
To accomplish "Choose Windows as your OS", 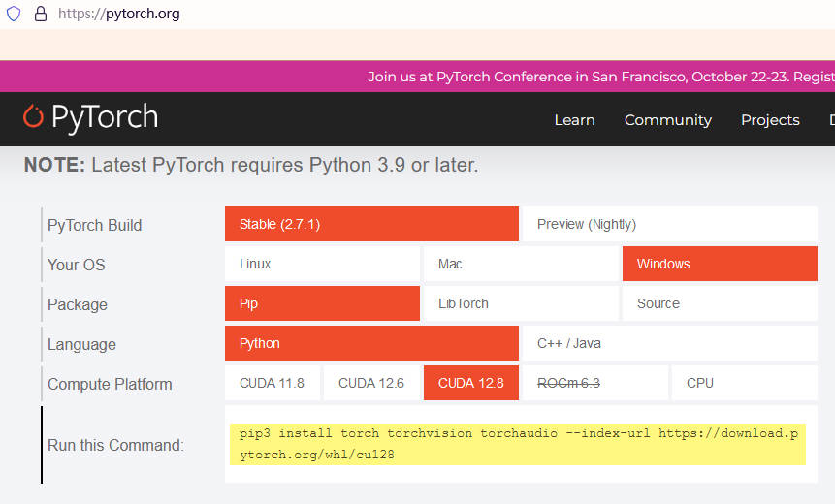I will click(720, 264).
